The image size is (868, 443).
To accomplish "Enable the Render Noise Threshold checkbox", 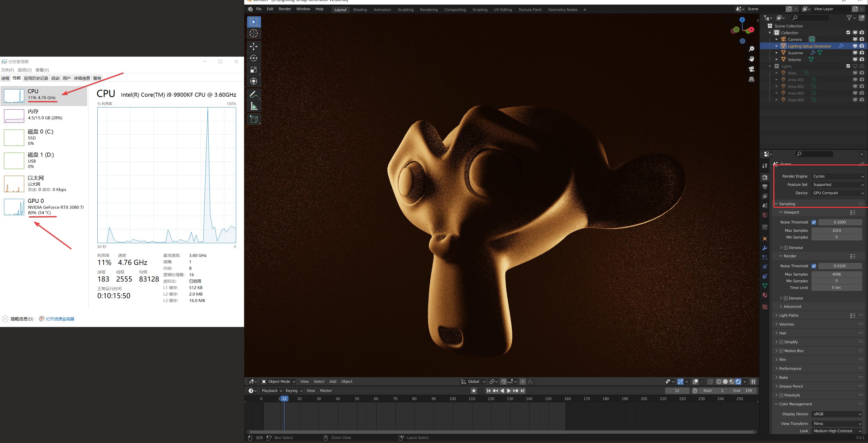I will point(814,266).
